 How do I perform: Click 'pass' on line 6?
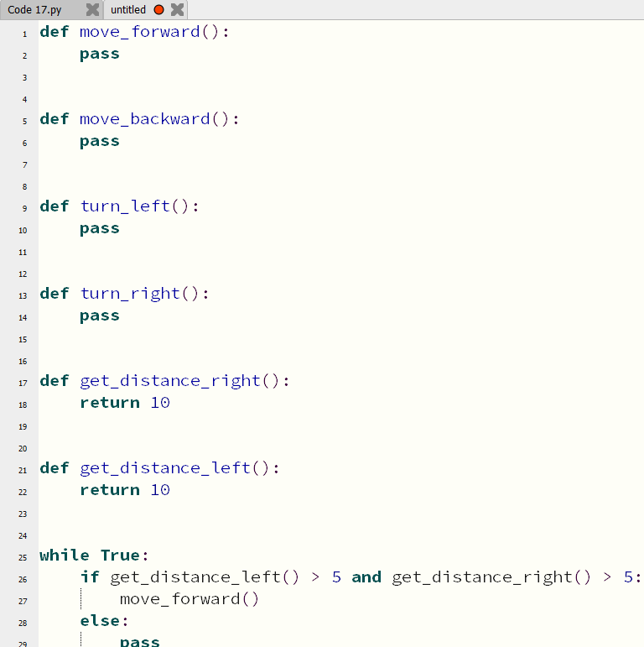[x=99, y=142]
